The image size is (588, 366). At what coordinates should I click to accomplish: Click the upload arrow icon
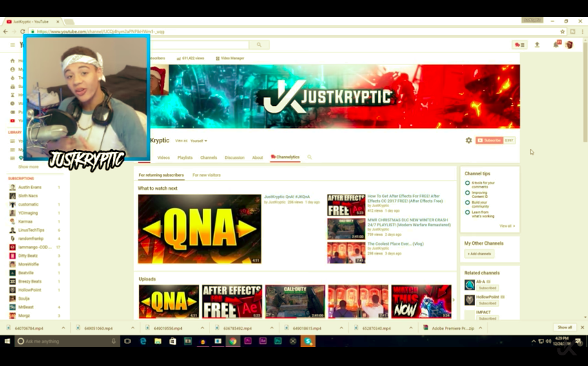pos(537,45)
